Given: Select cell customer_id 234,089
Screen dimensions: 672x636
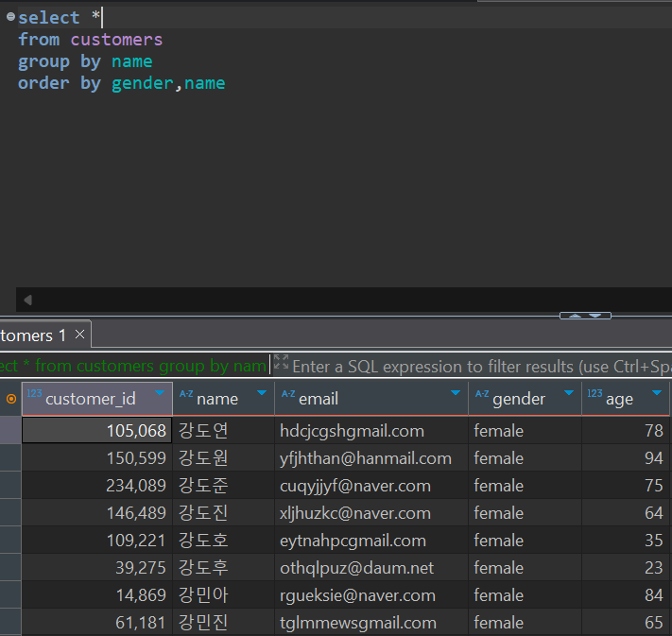Looking at the screenshot, I should coord(96,485).
